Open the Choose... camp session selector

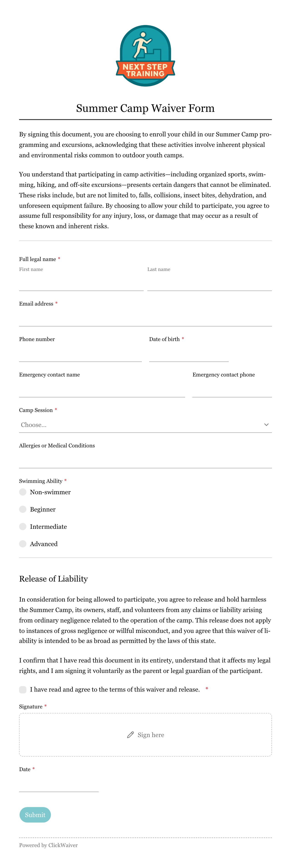[145, 425]
